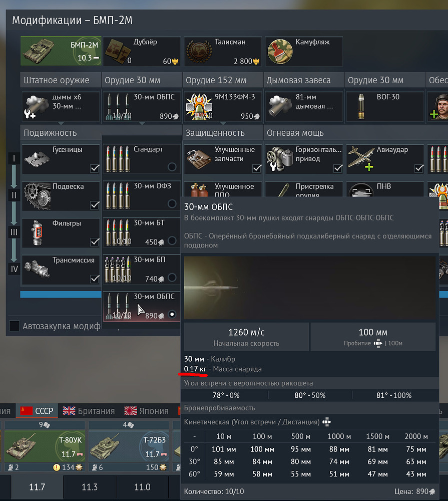Image resolution: width=448 pixels, height=501 pixels.
Task: Click the 80° - 50% ricochet chance value
Action: click(x=310, y=395)
